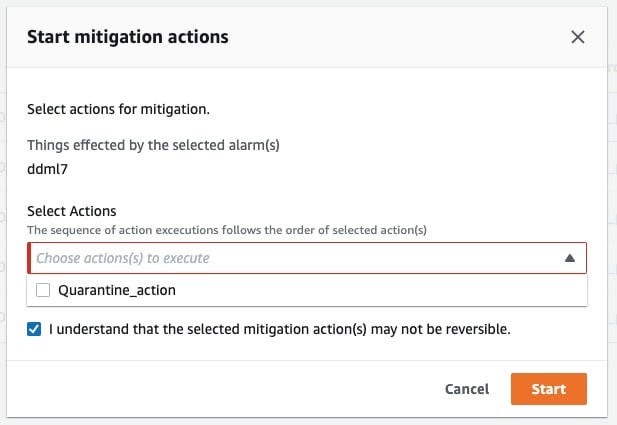Viewport: 617px width, 425px height.
Task: Expand the actions dropdown arrow
Action: (569, 258)
